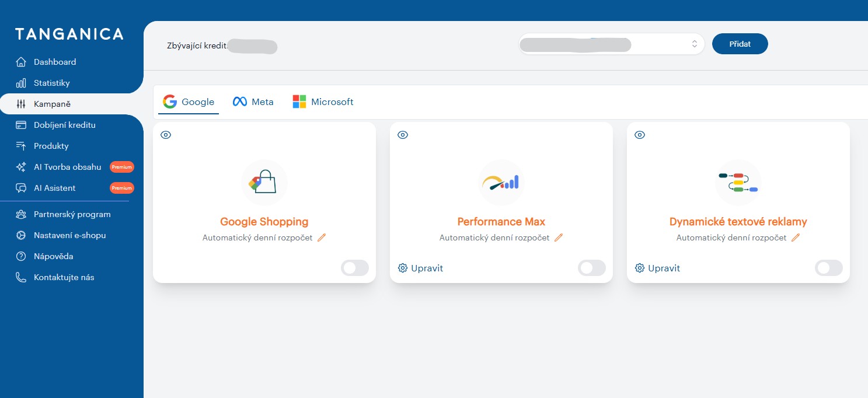Viewport: 868px width, 398px height.
Task: Toggle the Performance Max eye visibility icon
Action: coord(403,135)
